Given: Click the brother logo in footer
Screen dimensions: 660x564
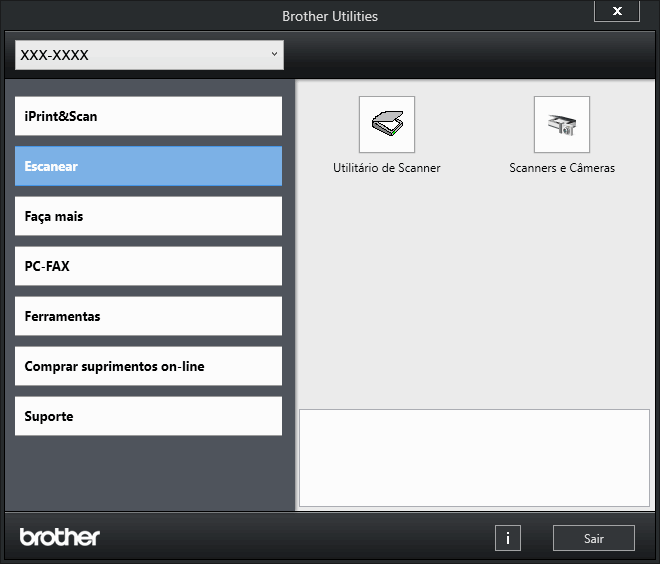Looking at the screenshot, I should pyautogui.click(x=60, y=537).
